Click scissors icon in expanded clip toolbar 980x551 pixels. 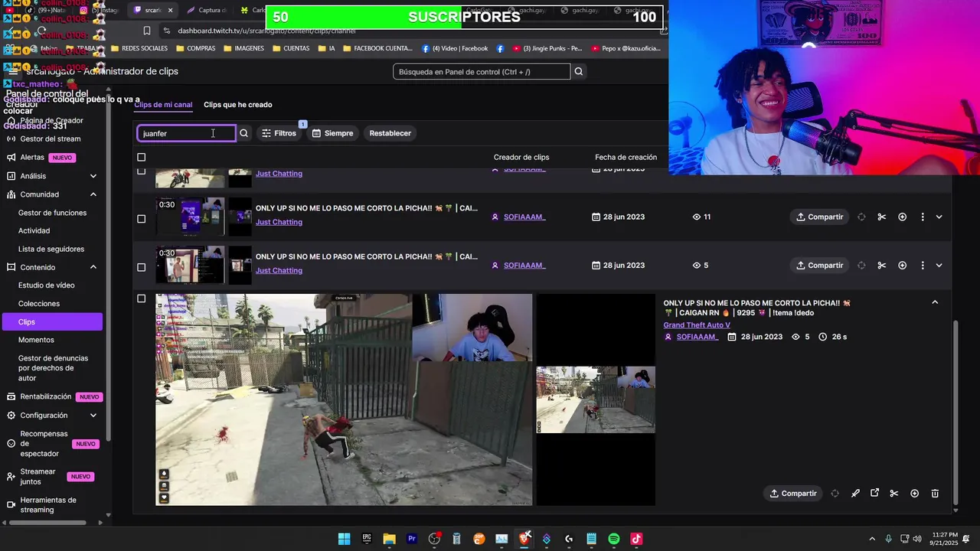pyautogui.click(x=894, y=494)
